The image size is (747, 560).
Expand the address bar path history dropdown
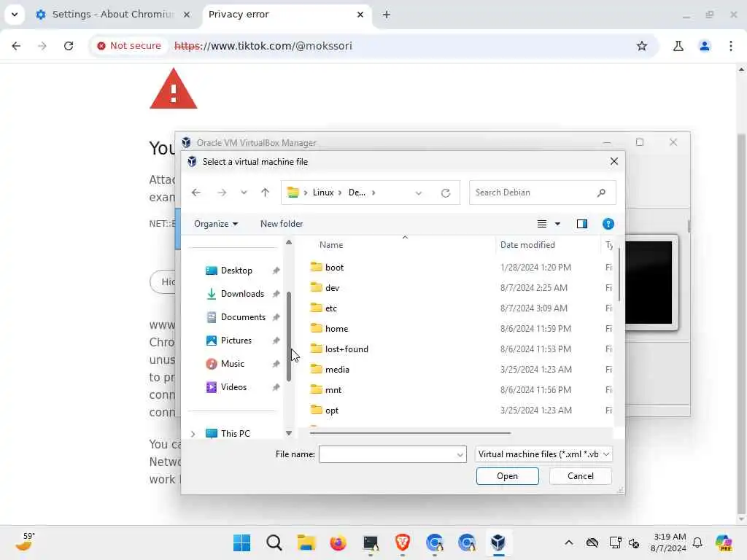coord(418,192)
